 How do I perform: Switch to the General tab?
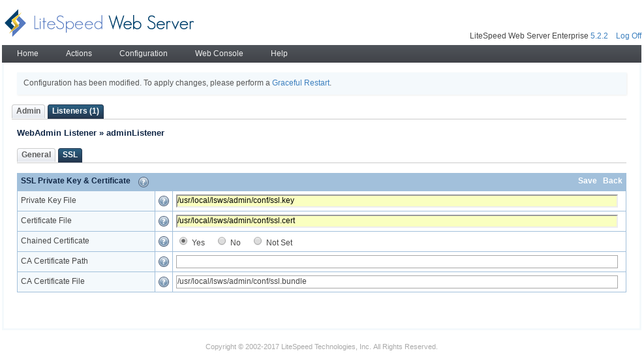[36, 155]
